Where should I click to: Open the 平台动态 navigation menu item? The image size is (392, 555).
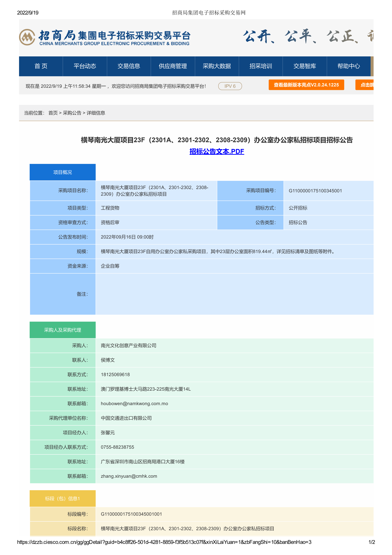pyautogui.click(x=85, y=66)
